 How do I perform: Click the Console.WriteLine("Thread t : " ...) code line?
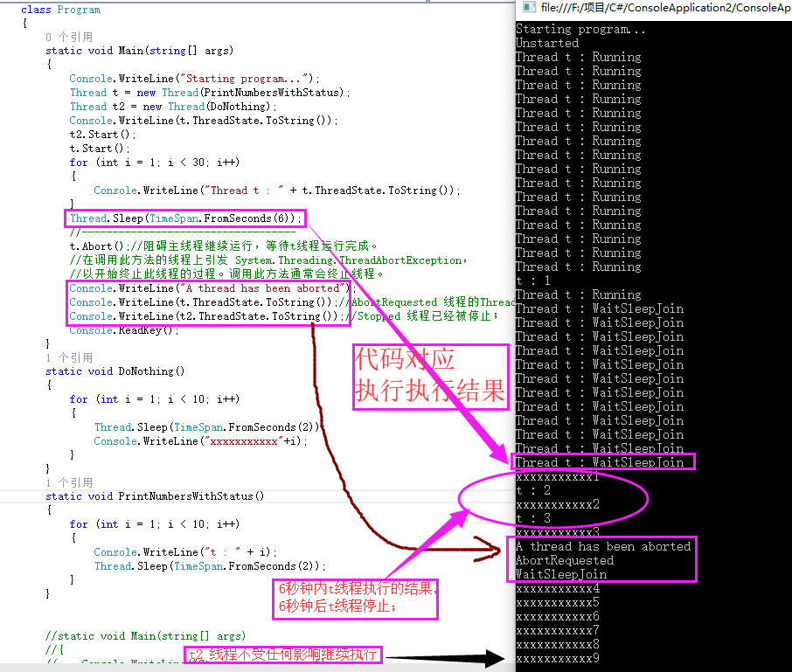(277, 191)
